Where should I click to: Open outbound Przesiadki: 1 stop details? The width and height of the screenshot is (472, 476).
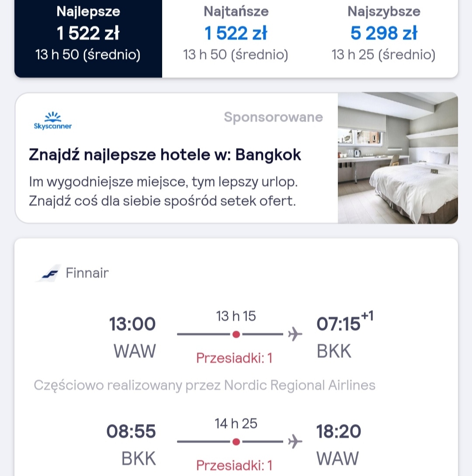click(234, 358)
